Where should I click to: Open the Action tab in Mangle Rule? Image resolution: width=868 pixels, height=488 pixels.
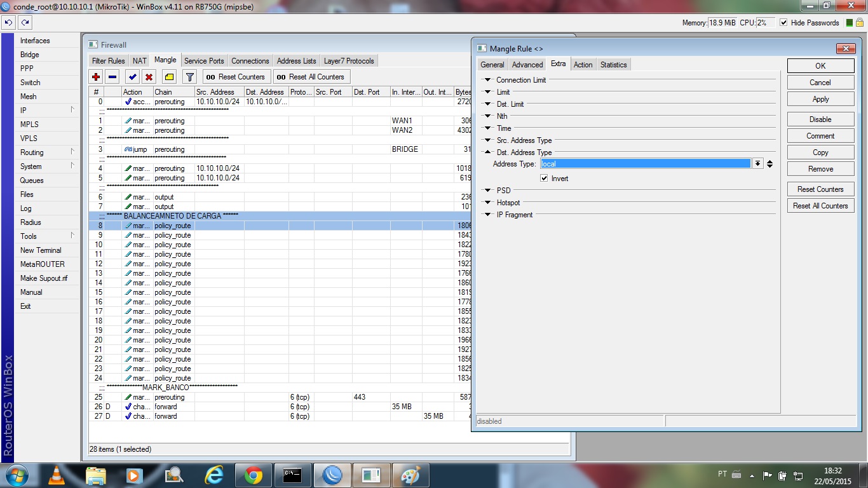(583, 65)
